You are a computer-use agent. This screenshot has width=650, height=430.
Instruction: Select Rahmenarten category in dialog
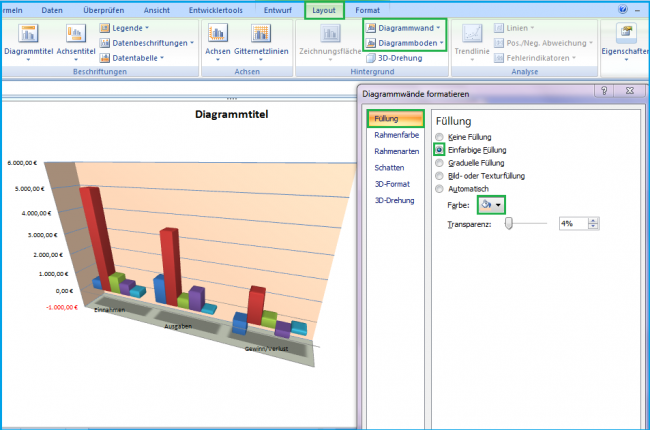tap(396, 151)
